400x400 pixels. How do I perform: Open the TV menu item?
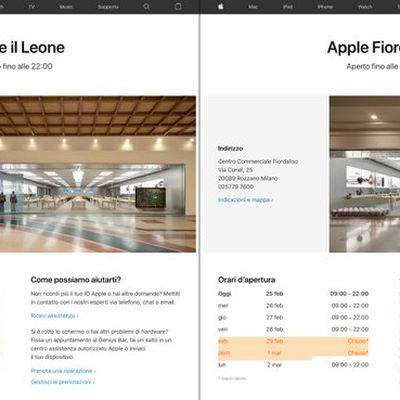[x=31, y=7]
